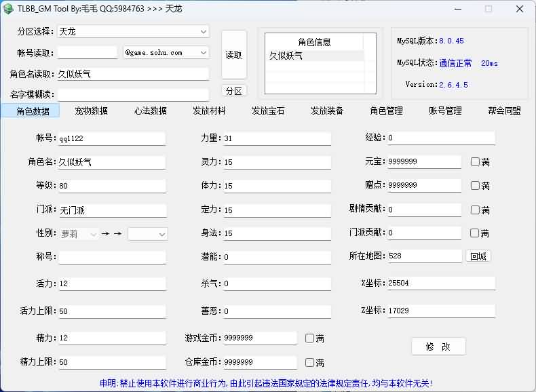
Task: Click the 剧情贡献 field showing 0
Action: click(424, 210)
